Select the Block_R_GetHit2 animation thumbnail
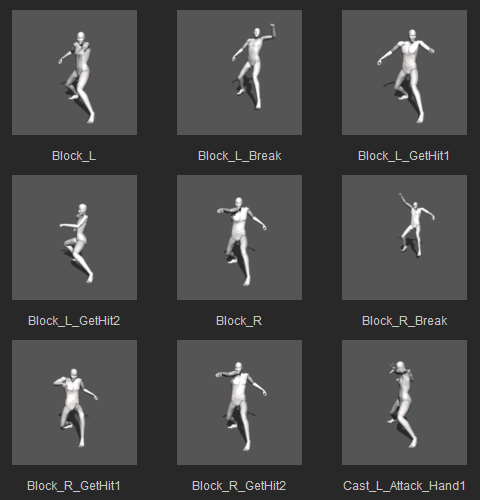480x500 pixels. (x=239, y=402)
